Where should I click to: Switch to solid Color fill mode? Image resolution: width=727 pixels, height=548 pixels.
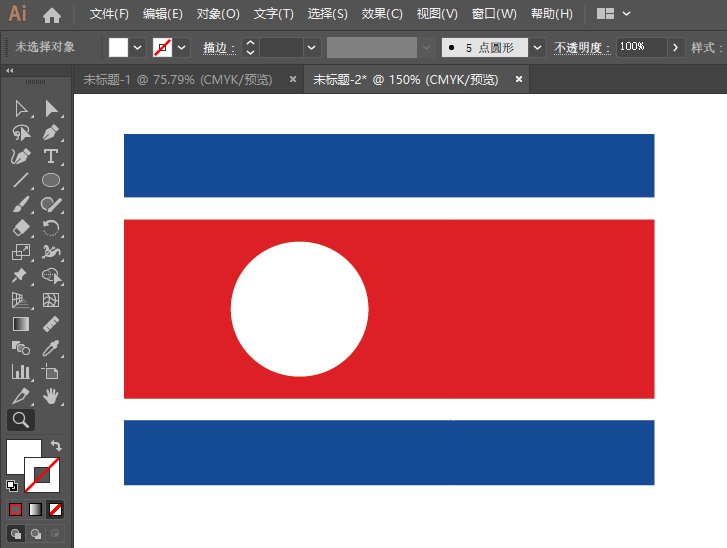(x=15, y=510)
